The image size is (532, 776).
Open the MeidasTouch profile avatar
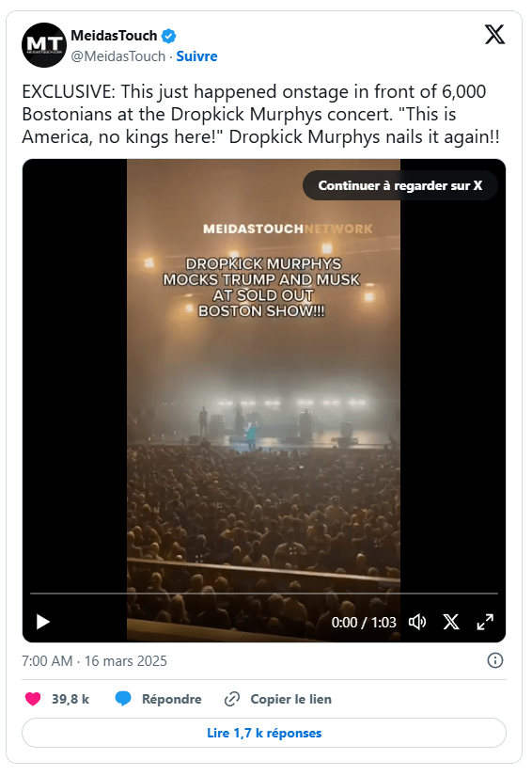coord(44,45)
